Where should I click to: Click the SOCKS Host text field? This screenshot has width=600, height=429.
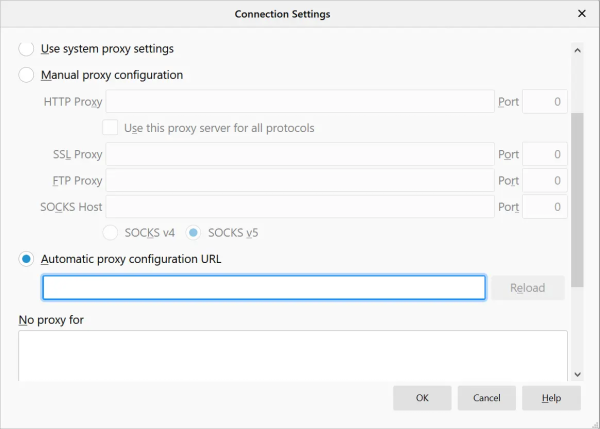(299, 207)
